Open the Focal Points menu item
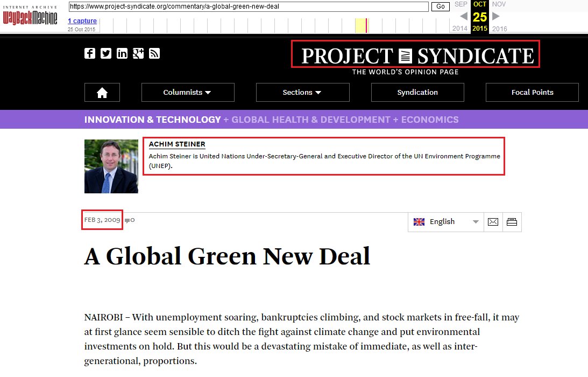This screenshot has width=588, height=377. point(532,93)
